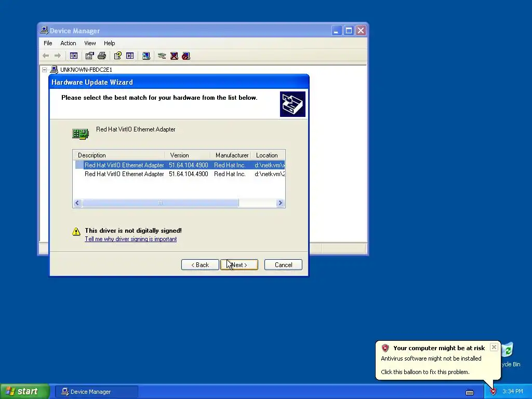The width and height of the screenshot is (532, 399).
Task: Close the Device Manager window
Action: (x=361, y=31)
